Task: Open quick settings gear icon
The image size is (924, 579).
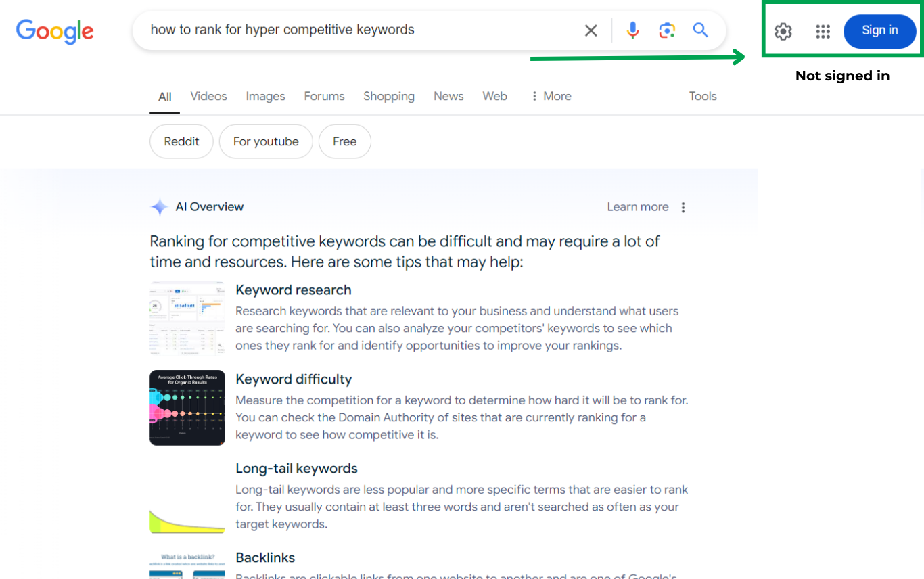Action: coord(783,31)
